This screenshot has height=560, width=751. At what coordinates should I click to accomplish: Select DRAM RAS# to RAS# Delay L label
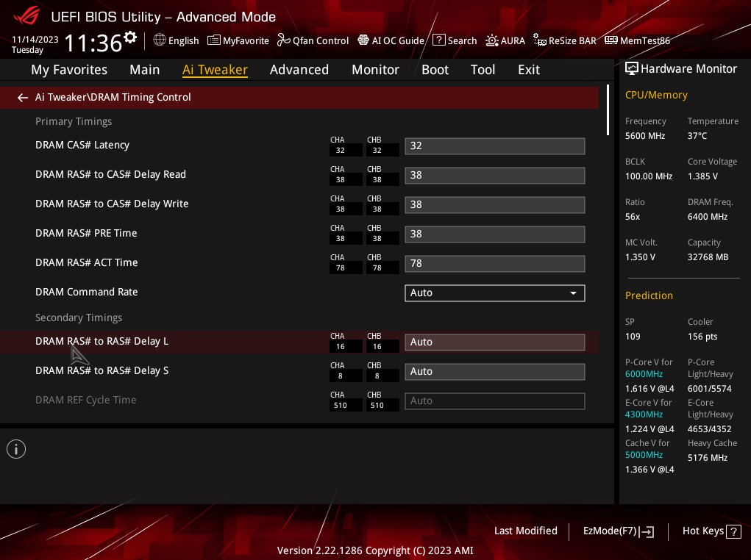(102, 341)
